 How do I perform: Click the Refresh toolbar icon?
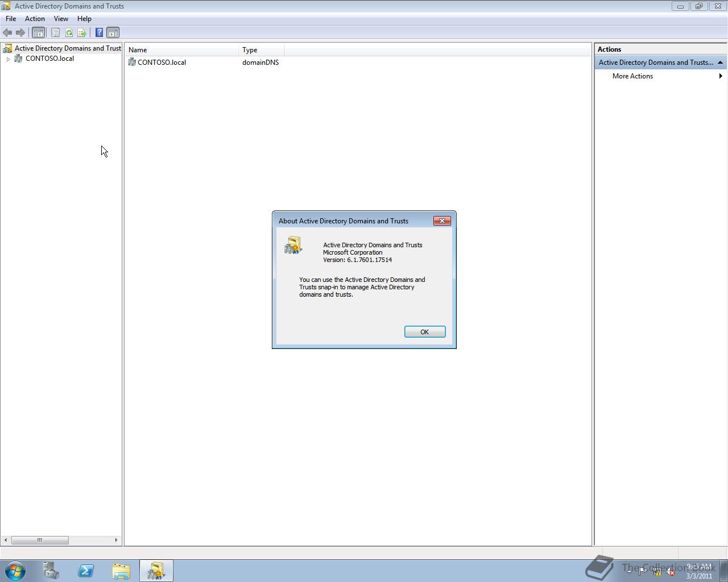coord(69,33)
